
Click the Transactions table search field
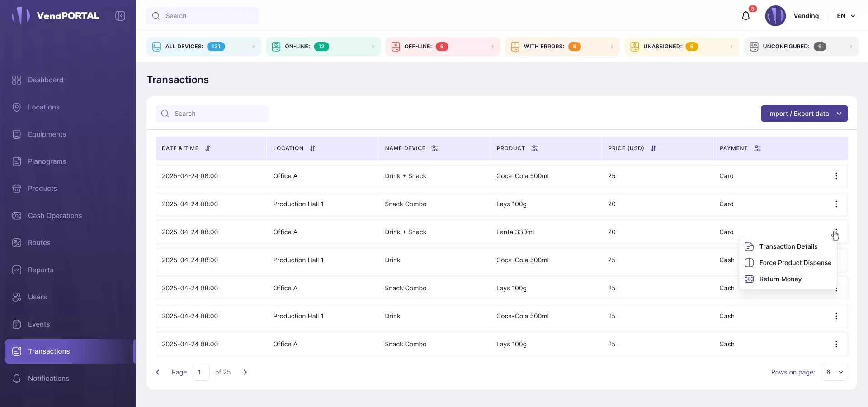pyautogui.click(x=212, y=114)
